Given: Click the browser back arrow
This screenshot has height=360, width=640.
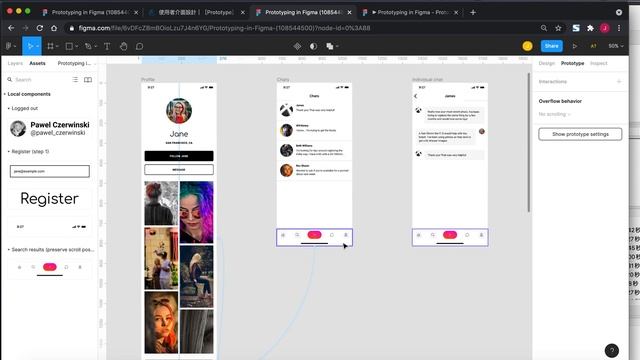Looking at the screenshot, I should (x=11, y=28).
